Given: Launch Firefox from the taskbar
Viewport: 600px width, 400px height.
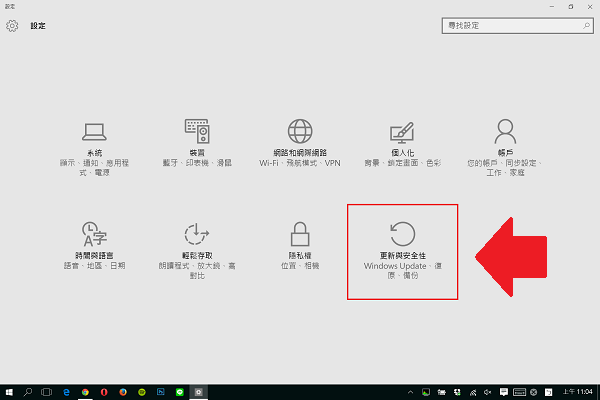Looking at the screenshot, I should [x=123, y=391].
